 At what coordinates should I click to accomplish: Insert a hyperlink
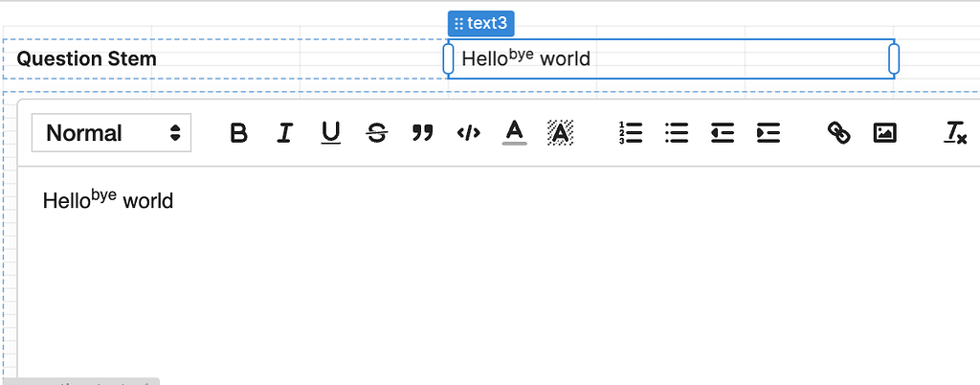[x=838, y=132]
